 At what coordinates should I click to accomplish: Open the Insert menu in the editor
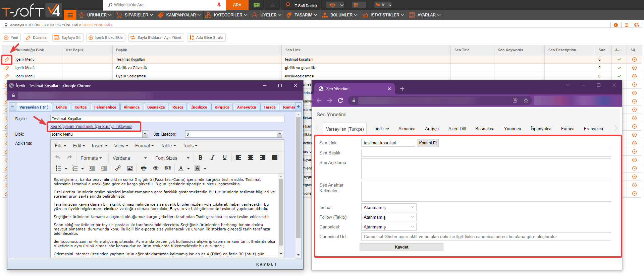coord(100,146)
